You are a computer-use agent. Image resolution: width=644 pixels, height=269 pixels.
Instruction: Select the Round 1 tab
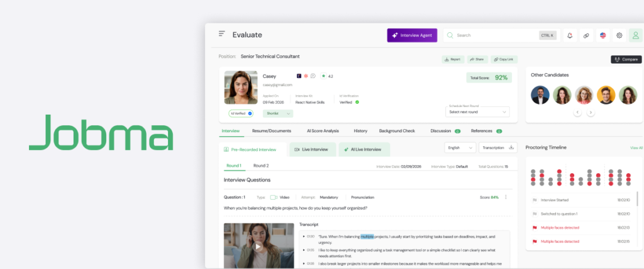click(234, 166)
